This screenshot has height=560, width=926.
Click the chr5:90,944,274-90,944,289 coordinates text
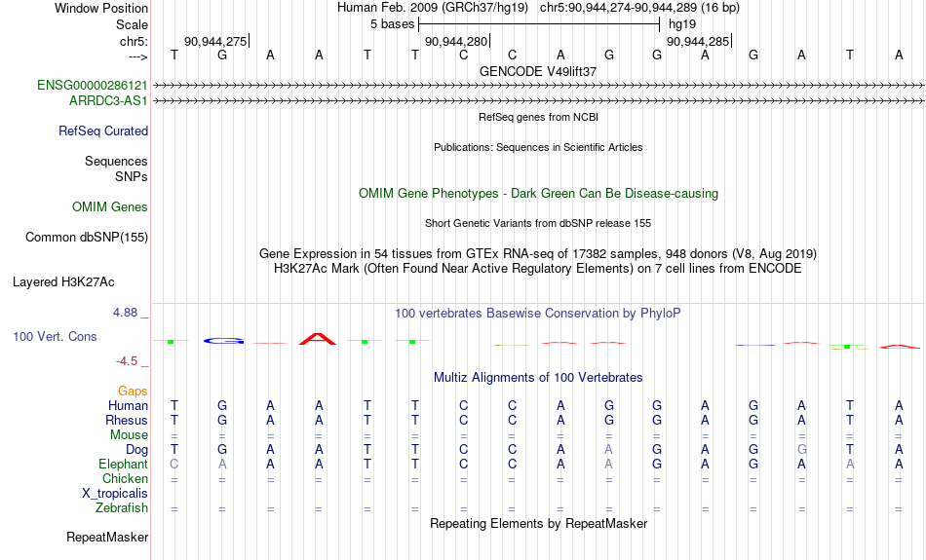tap(639, 8)
